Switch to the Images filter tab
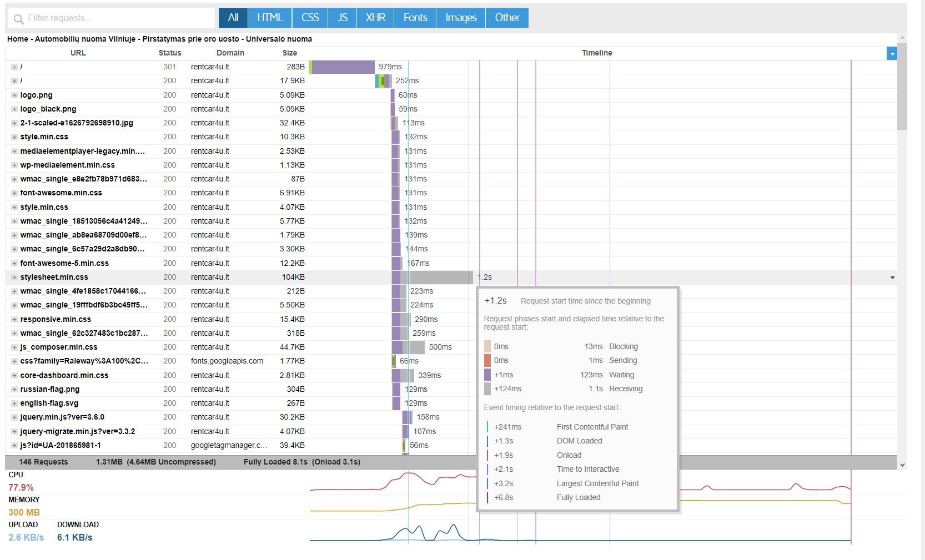Image resolution: width=925 pixels, height=560 pixels. [461, 18]
